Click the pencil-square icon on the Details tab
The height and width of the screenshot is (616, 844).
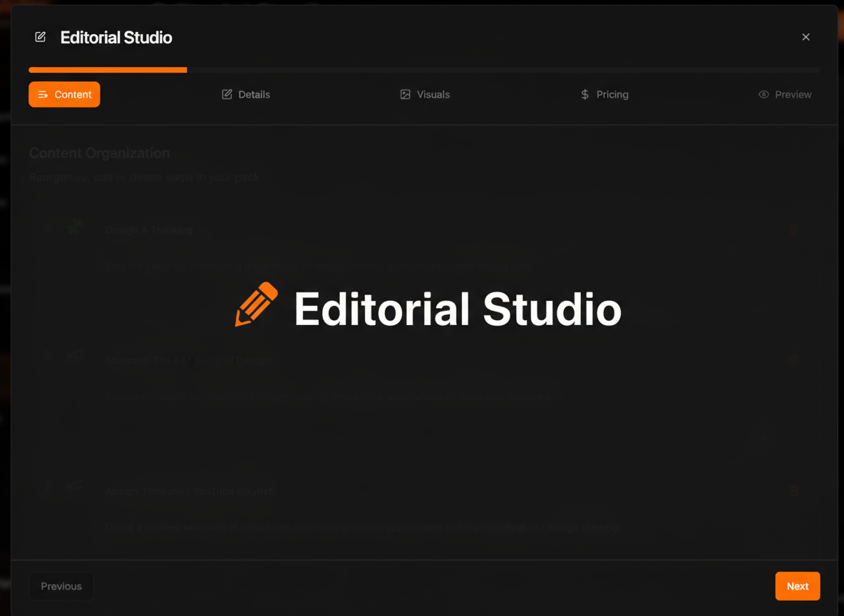(227, 94)
